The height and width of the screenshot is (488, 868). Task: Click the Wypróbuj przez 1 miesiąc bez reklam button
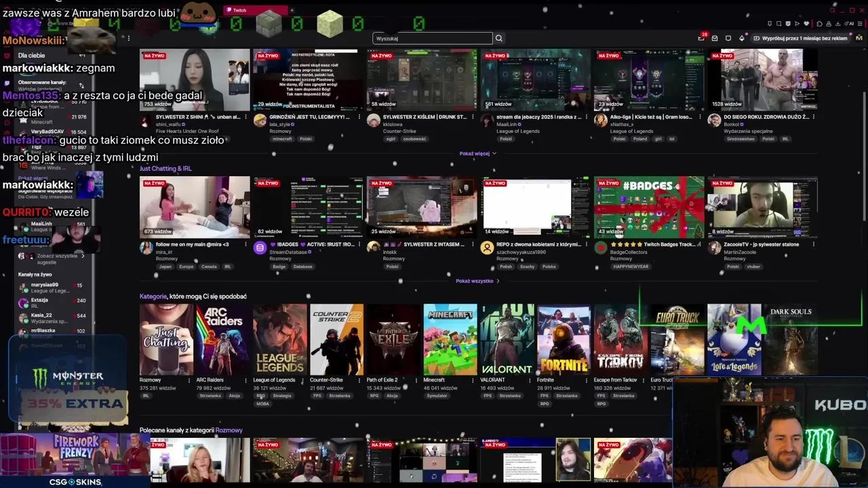point(800,39)
